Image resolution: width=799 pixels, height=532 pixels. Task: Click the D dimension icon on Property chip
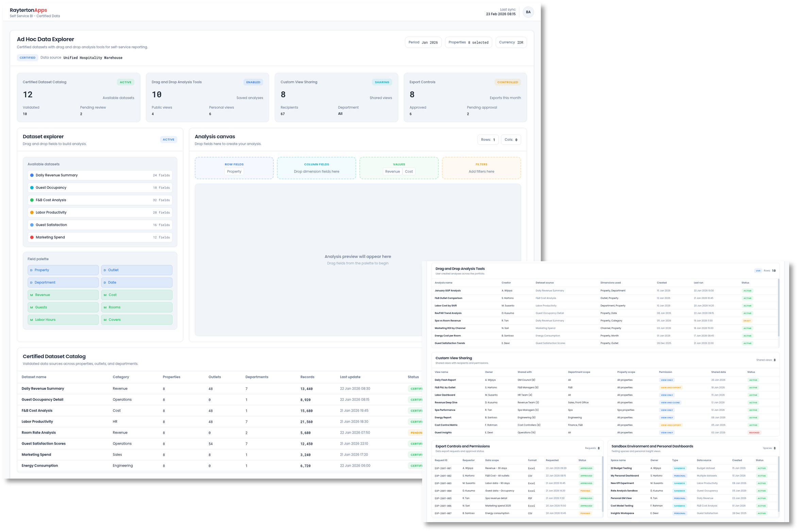[31, 270]
